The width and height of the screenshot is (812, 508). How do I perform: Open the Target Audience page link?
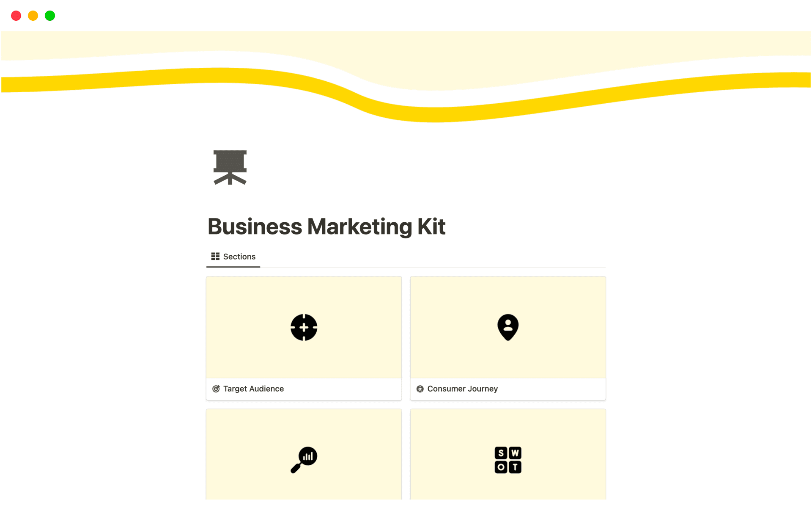[x=253, y=389]
